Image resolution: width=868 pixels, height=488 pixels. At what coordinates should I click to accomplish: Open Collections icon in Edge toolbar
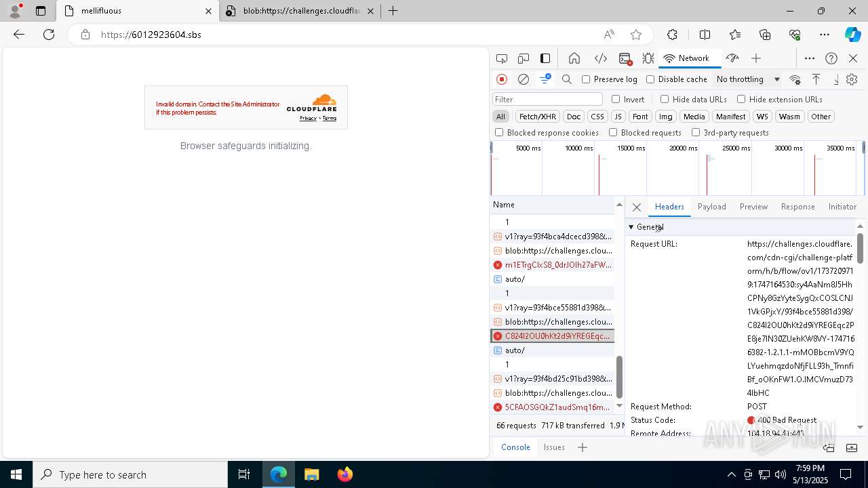click(765, 35)
